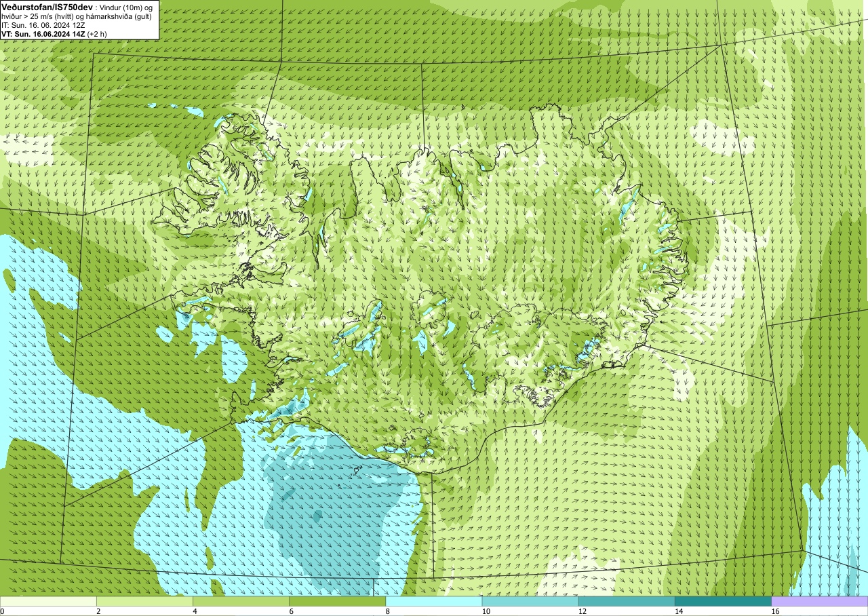Image resolution: width=868 pixels, height=616 pixels.
Task: Click the 'Vindur (10m) og' caption text
Action: [x=125, y=7]
